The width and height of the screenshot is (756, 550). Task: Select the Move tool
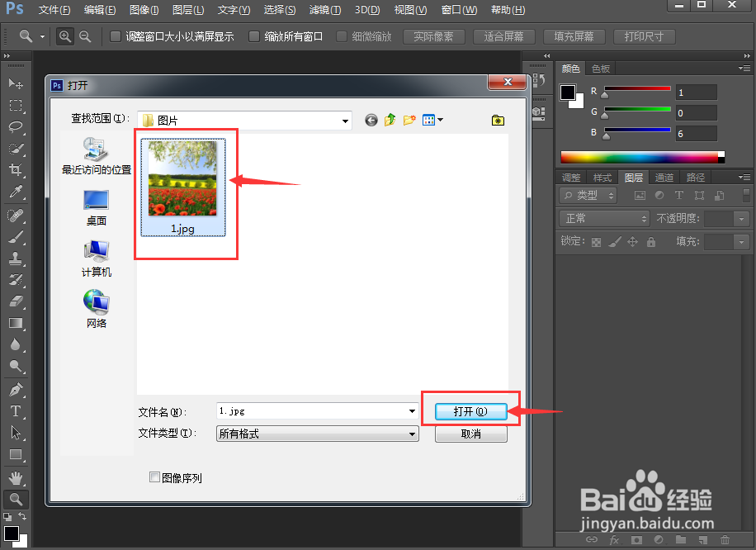pyautogui.click(x=16, y=83)
